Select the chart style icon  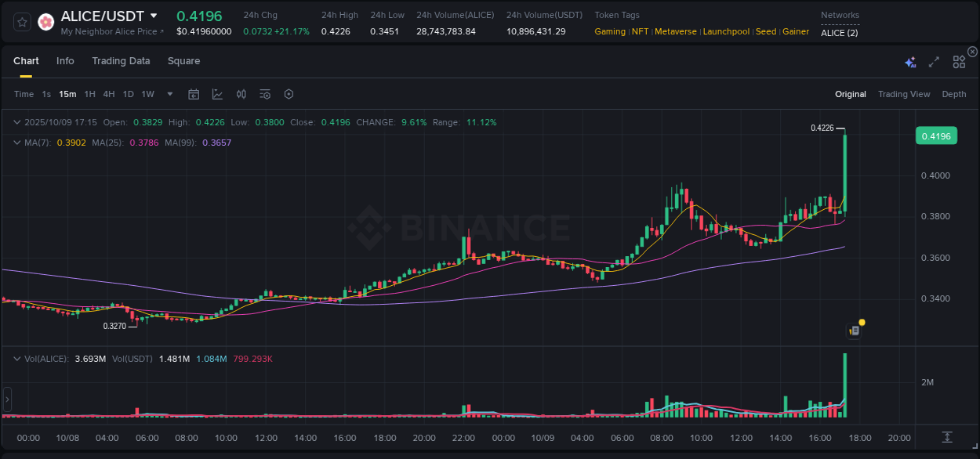217,94
